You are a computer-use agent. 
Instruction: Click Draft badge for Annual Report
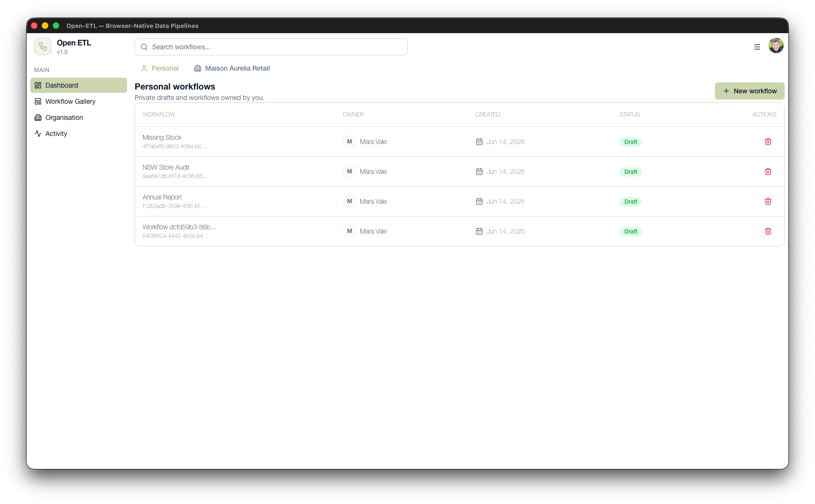(x=631, y=202)
